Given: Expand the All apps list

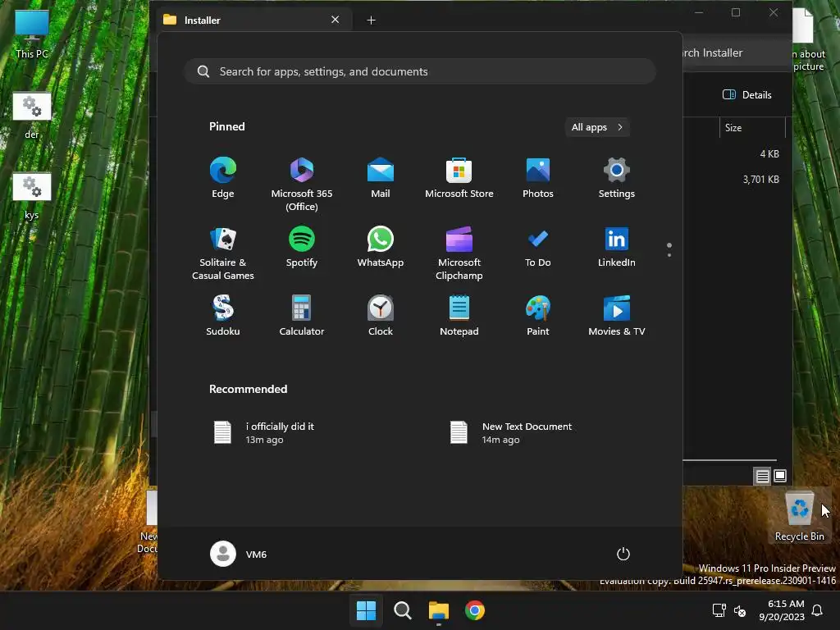Looking at the screenshot, I should click(x=597, y=127).
